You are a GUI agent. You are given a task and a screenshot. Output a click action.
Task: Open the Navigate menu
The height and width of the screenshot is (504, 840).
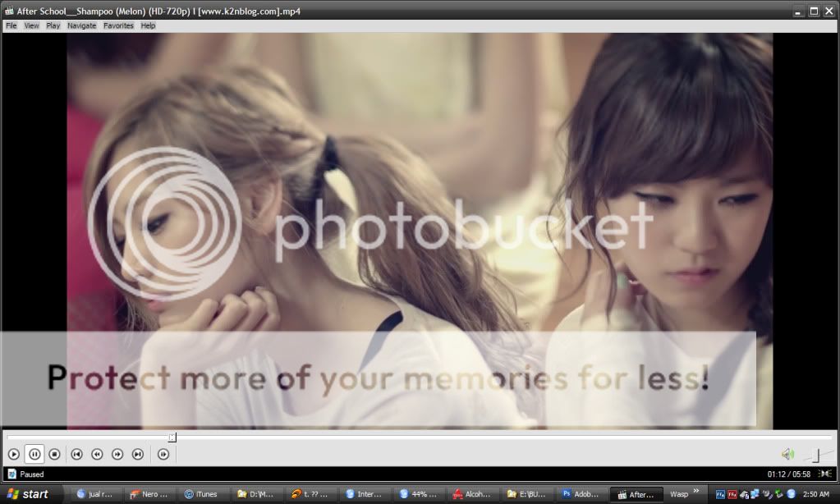[82, 25]
